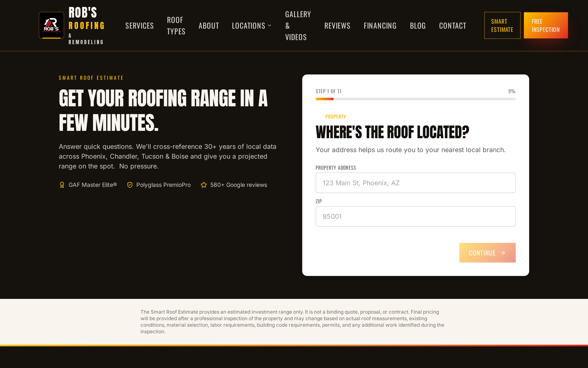Viewport: 588px width, 368px height.
Task: Click the 'ZIP' field label
Action: point(318,201)
